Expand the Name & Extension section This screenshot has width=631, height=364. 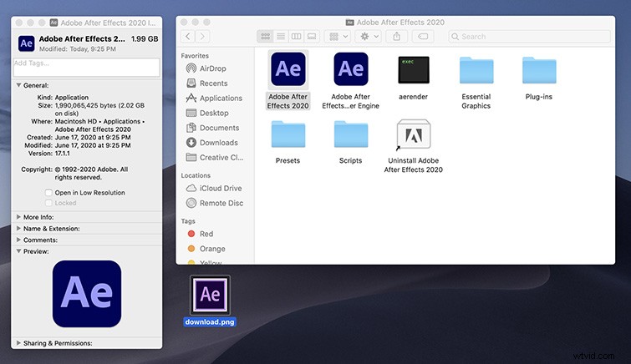coord(18,228)
